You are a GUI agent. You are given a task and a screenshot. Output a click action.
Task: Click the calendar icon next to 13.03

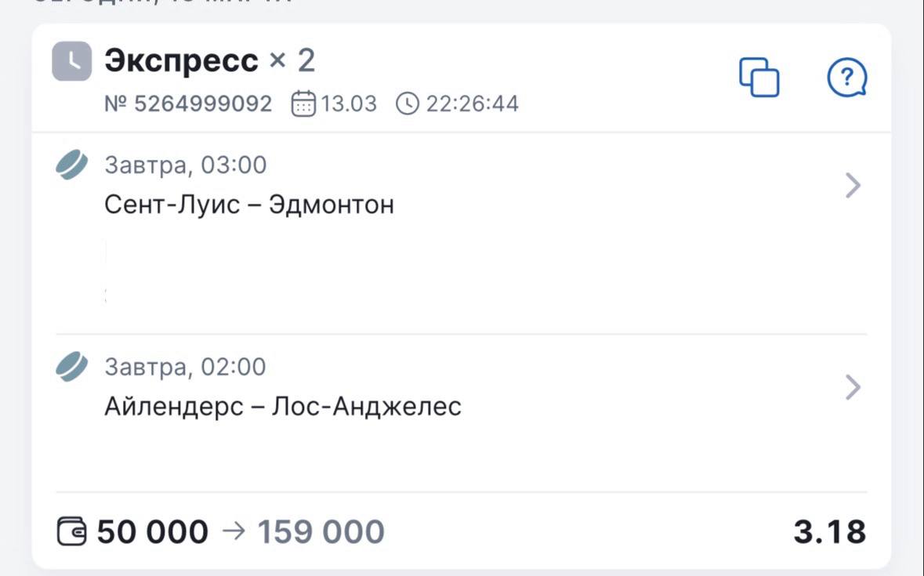coord(303,103)
